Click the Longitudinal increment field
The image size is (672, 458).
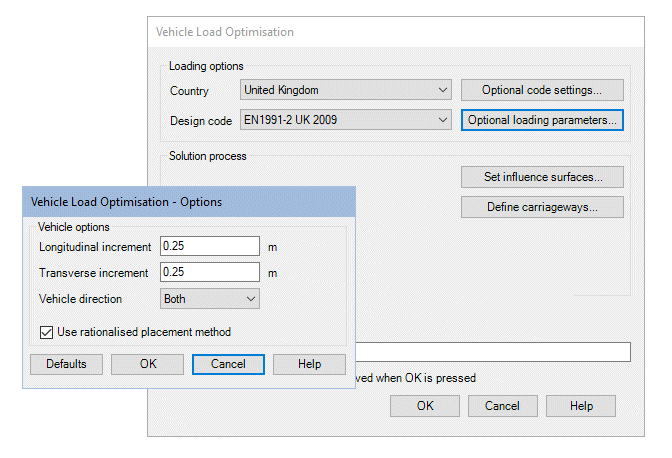pyautogui.click(x=210, y=246)
